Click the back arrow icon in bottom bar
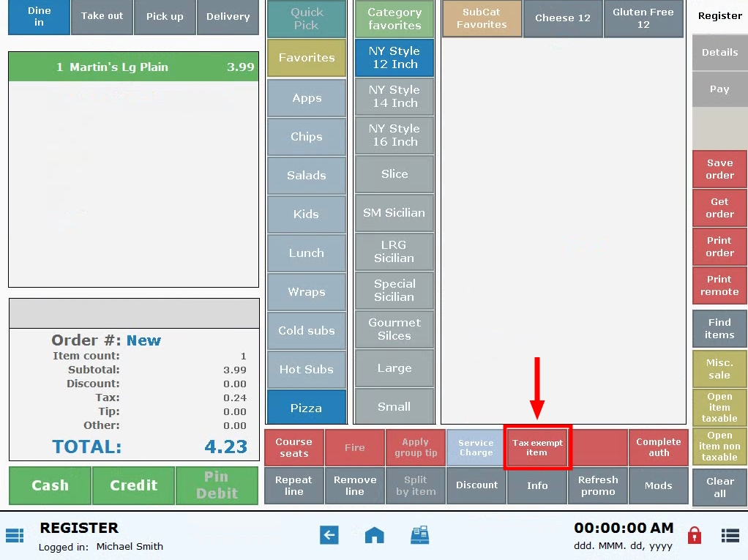This screenshot has width=748, height=560. pyautogui.click(x=329, y=535)
